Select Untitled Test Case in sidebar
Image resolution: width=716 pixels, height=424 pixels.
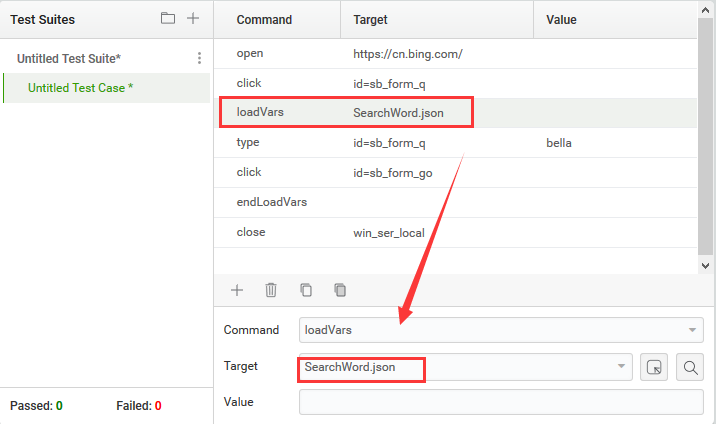(x=81, y=88)
